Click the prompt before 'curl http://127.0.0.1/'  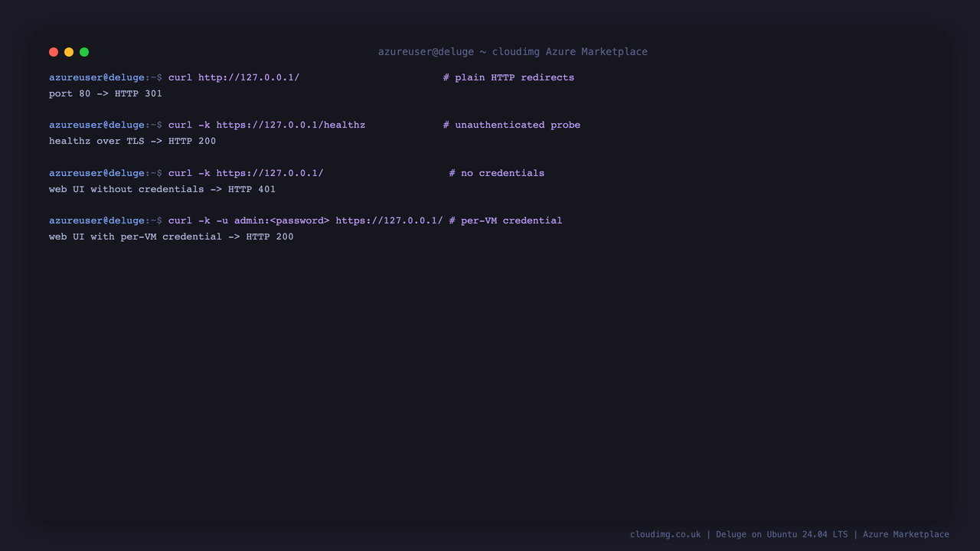(x=106, y=77)
